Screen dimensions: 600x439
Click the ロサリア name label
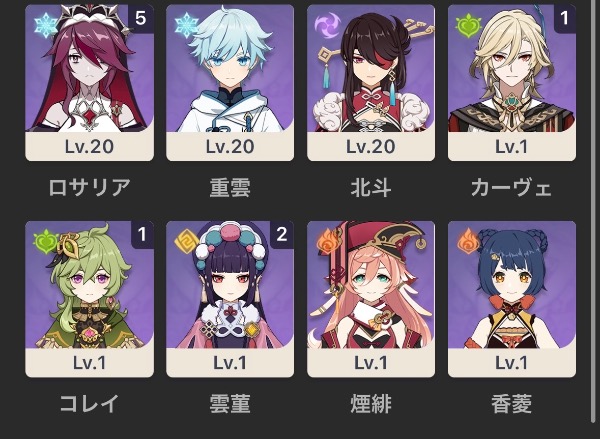pyautogui.click(x=90, y=188)
